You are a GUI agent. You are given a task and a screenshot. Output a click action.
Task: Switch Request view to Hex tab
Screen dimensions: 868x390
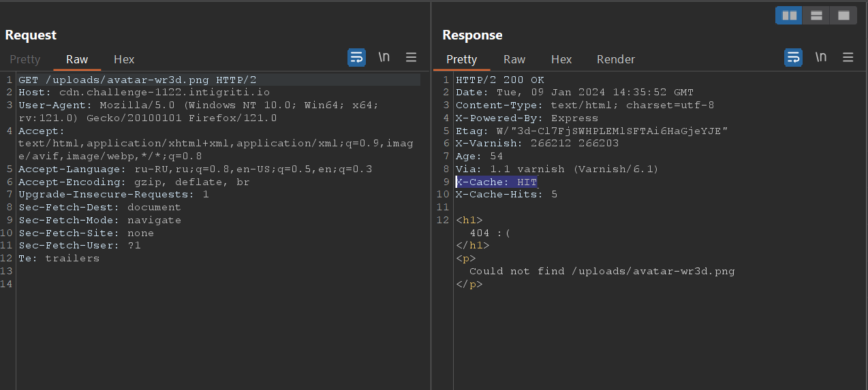124,59
